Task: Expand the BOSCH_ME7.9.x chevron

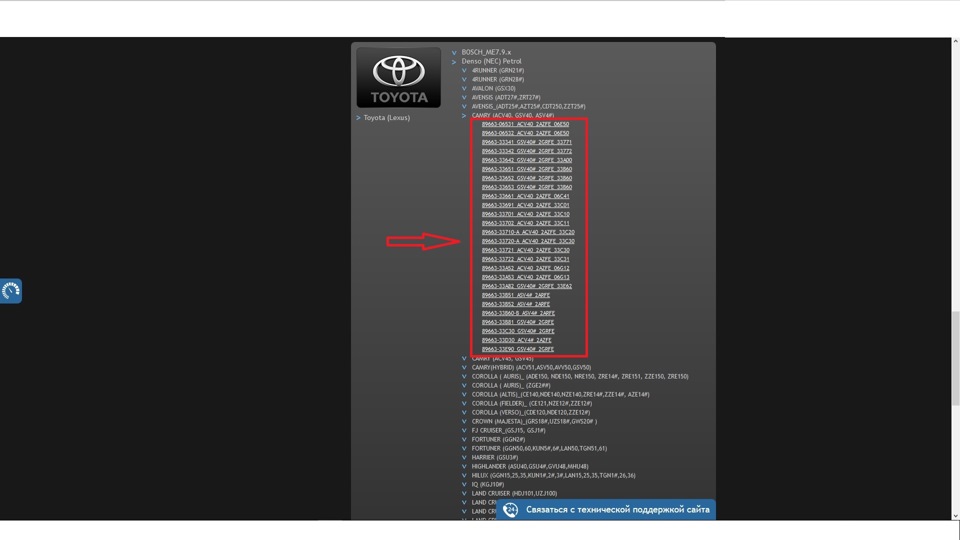Action: click(454, 53)
